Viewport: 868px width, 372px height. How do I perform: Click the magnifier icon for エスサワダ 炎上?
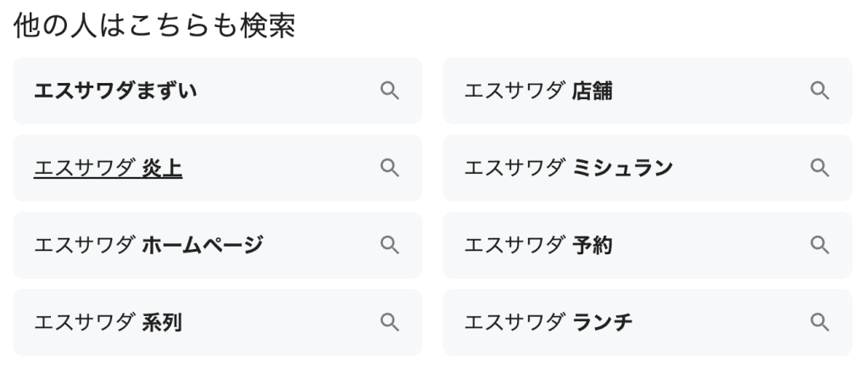pos(389,168)
